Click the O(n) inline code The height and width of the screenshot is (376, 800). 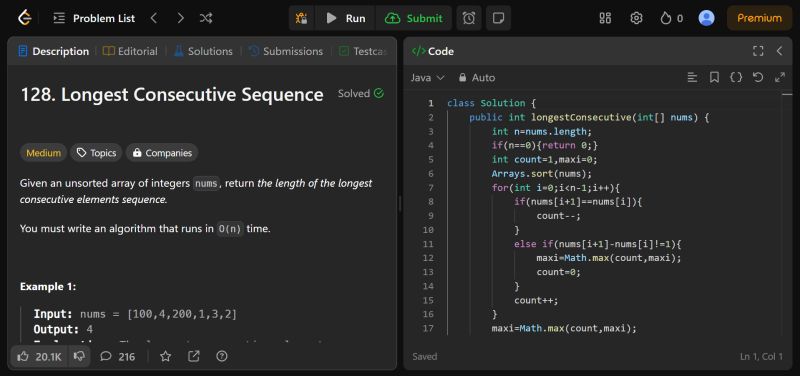point(230,229)
